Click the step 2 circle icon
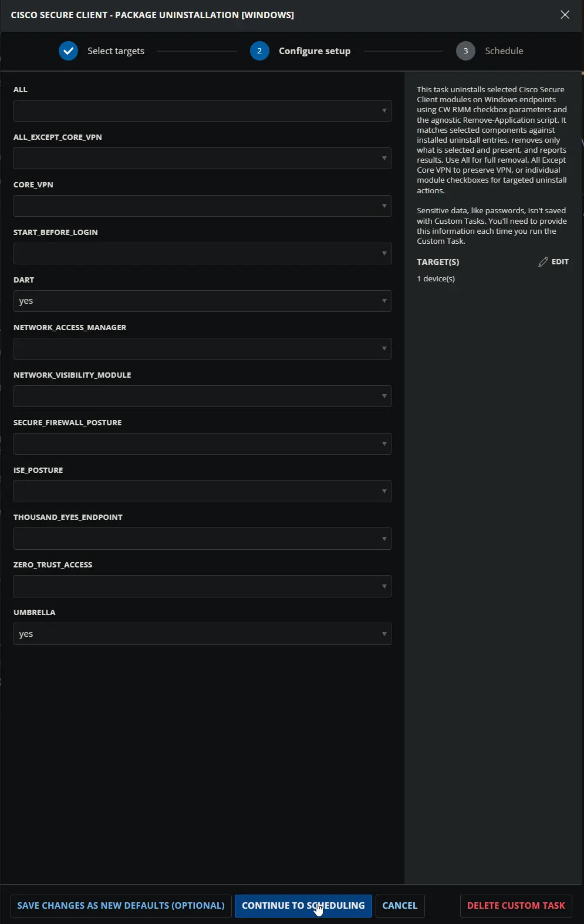This screenshot has height=924, width=584. coord(259,51)
